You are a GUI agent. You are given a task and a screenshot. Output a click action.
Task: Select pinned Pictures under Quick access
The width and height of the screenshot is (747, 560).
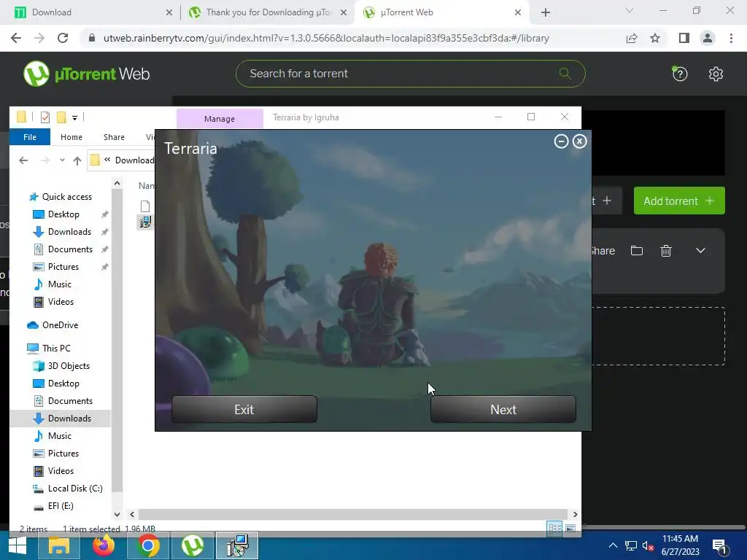point(63,267)
